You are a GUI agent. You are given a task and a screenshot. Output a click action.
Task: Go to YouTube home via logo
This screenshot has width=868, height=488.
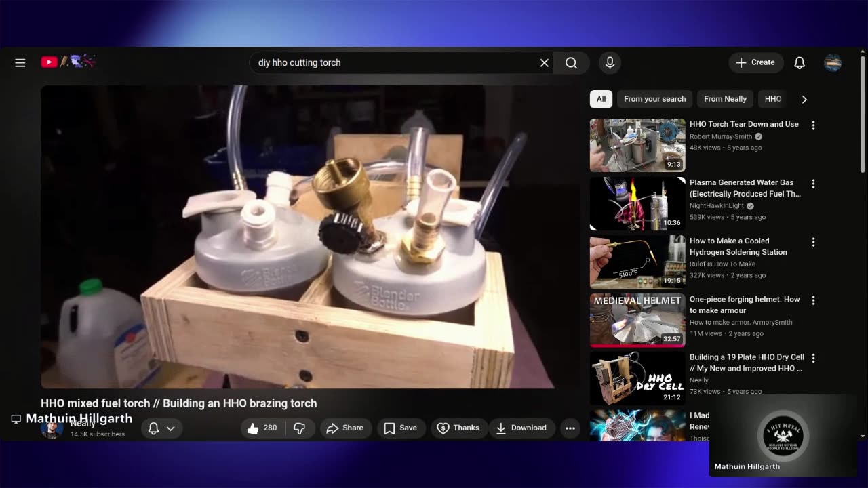[x=68, y=62]
